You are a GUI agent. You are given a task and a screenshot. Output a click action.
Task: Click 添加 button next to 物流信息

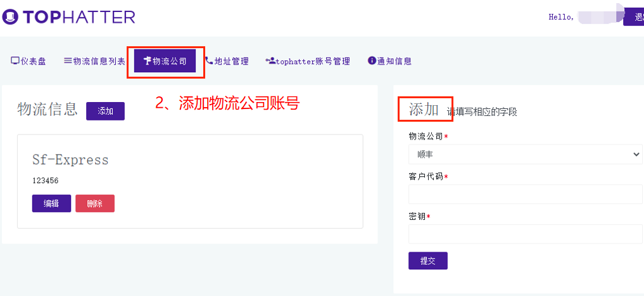[x=105, y=111]
